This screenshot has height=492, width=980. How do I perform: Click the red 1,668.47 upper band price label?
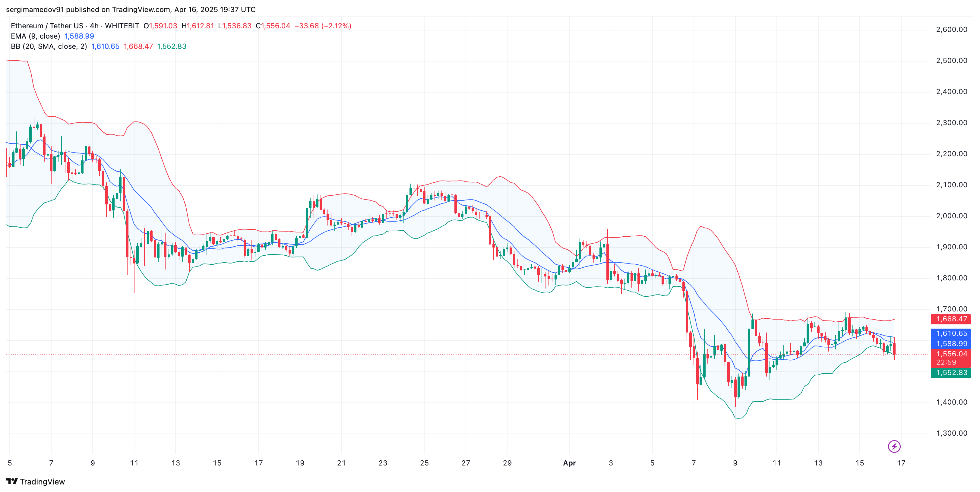(x=951, y=319)
